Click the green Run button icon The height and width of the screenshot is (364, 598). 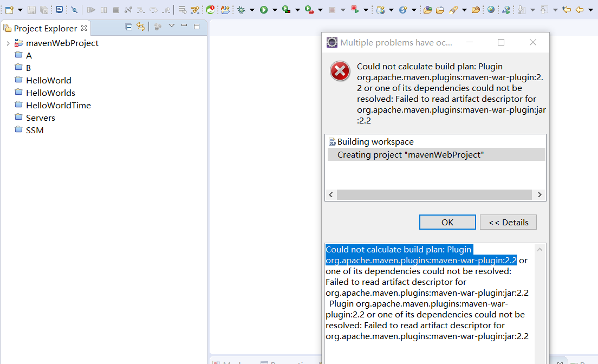(264, 10)
